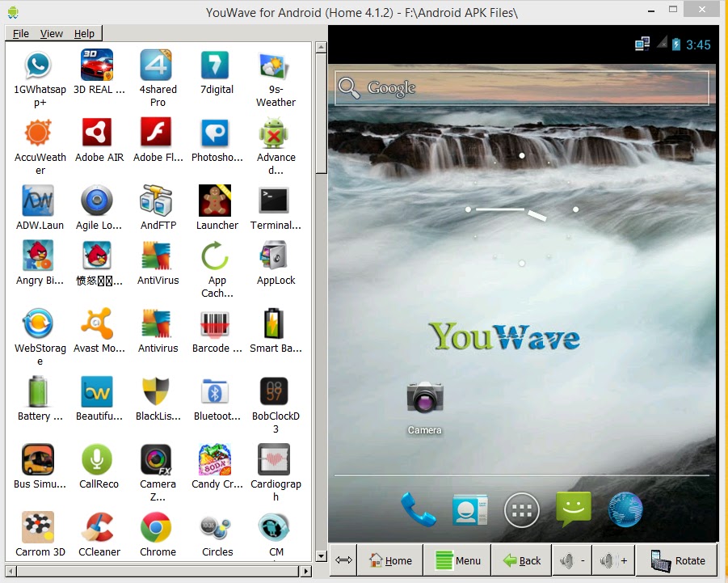The width and height of the screenshot is (728, 583).
Task: Open the Browser globe in the dock
Action: coord(625,509)
